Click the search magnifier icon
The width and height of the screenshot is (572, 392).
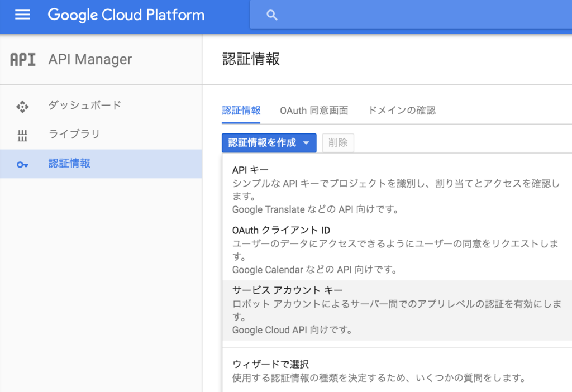[x=272, y=15]
